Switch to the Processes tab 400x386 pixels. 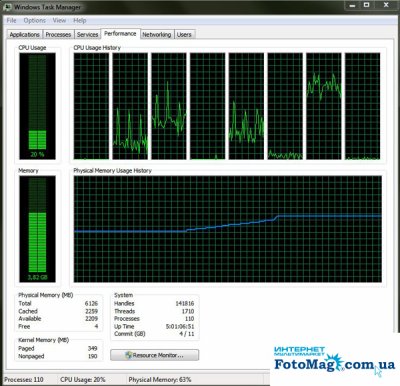(x=58, y=34)
